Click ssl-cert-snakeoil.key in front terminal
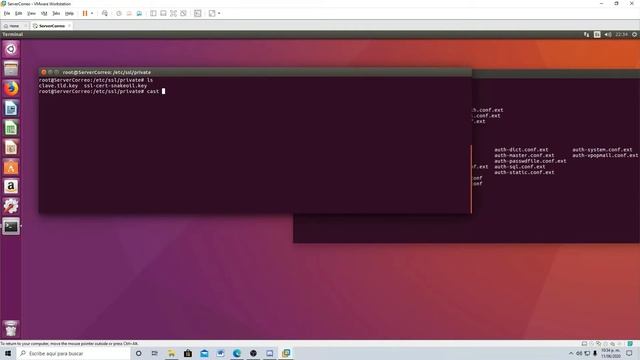Screen dimensions: 640x360 point(116,86)
